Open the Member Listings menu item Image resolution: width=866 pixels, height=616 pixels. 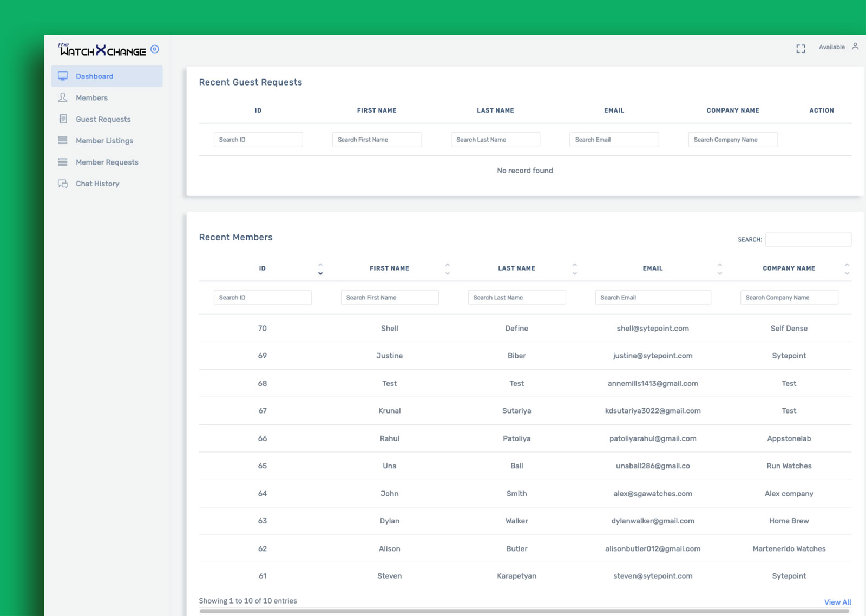pyautogui.click(x=104, y=141)
